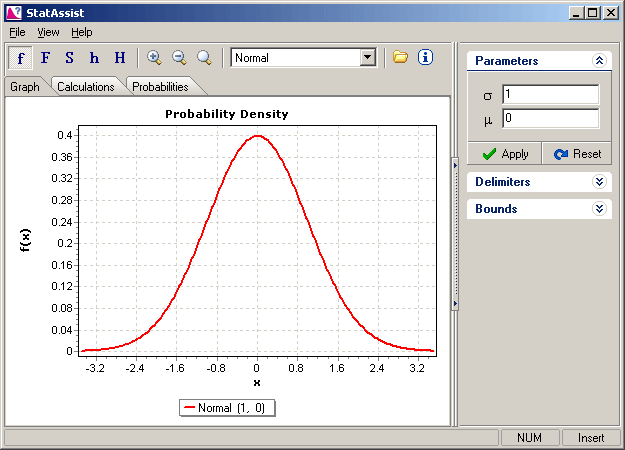This screenshot has width=625, height=450.
Task: Maximize the StatAssist window
Action: pos(592,13)
